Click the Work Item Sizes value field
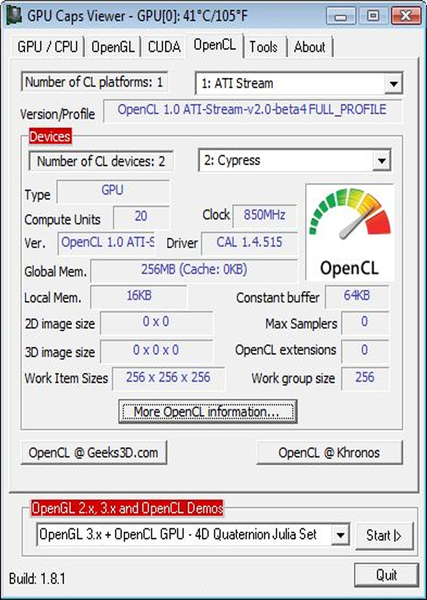Image resolution: width=427 pixels, height=600 pixels. tap(168, 378)
